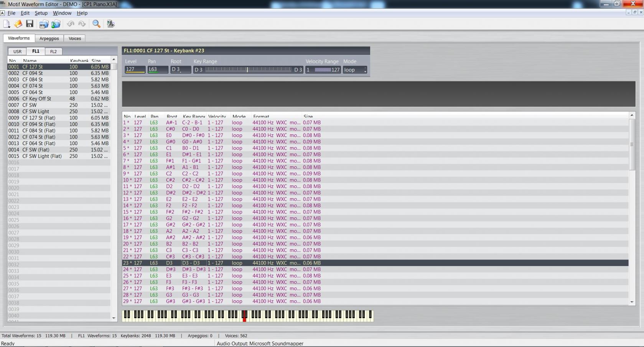The height and width of the screenshot is (347, 644).
Task: Select waveform 0007 CF SW
Action: pyautogui.click(x=59, y=105)
